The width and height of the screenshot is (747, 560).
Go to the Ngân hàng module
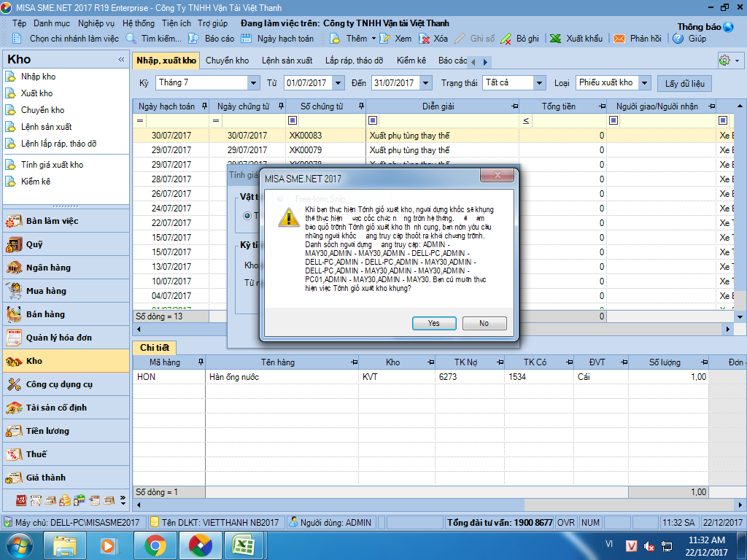(66, 268)
